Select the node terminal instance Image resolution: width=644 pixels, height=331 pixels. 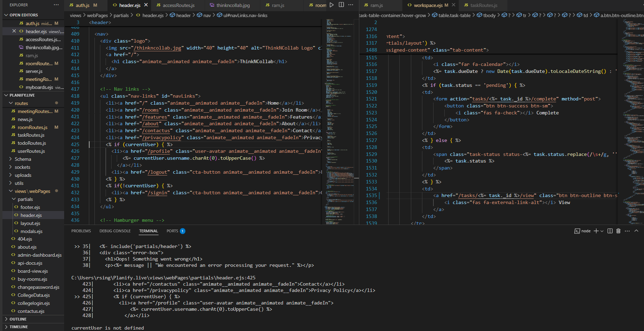583,231
